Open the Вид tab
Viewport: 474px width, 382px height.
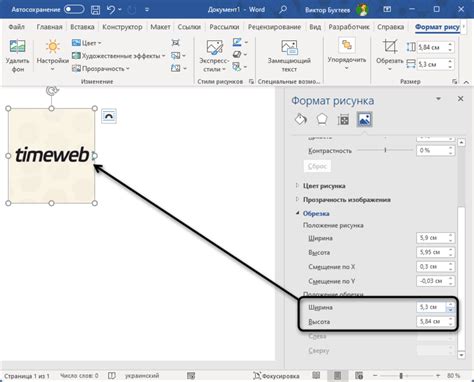coord(315,27)
